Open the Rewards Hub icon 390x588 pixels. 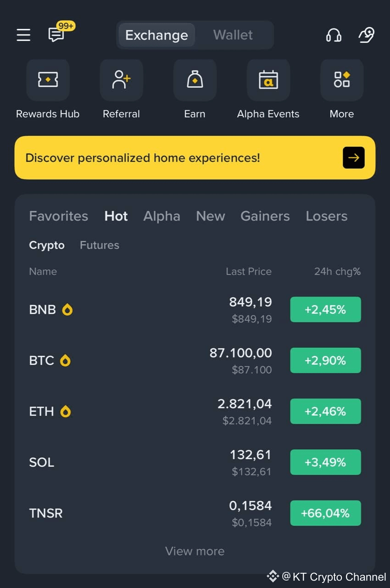point(48,80)
